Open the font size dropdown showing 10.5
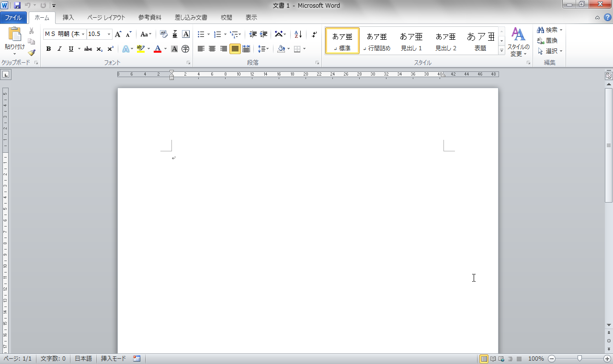 [109, 34]
